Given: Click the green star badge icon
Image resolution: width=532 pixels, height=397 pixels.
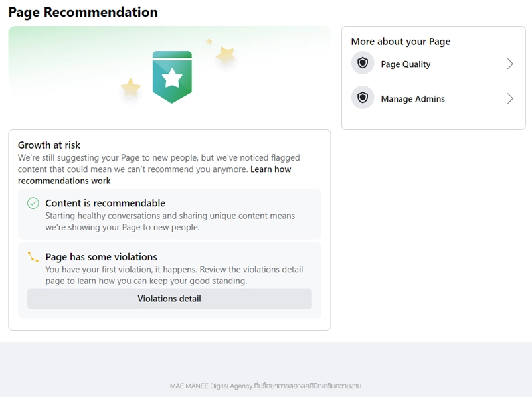Looking at the screenshot, I should point(172,77).
